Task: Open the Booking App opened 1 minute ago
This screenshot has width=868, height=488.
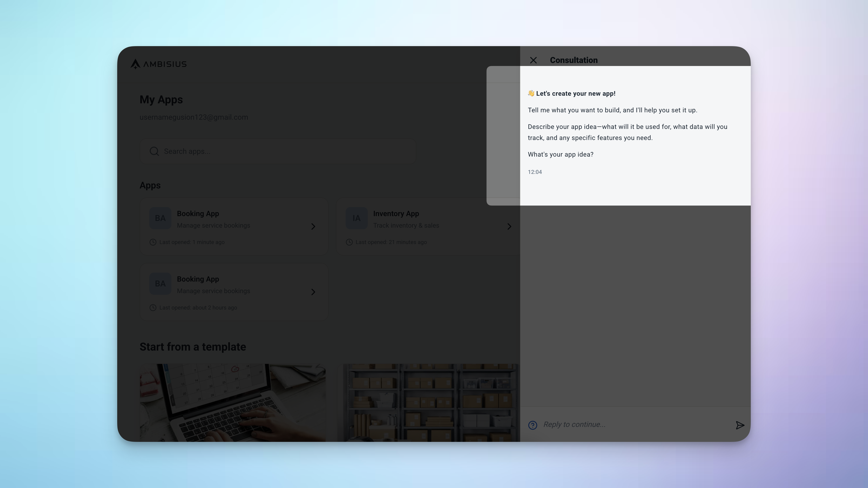Action: pos(234,226)
